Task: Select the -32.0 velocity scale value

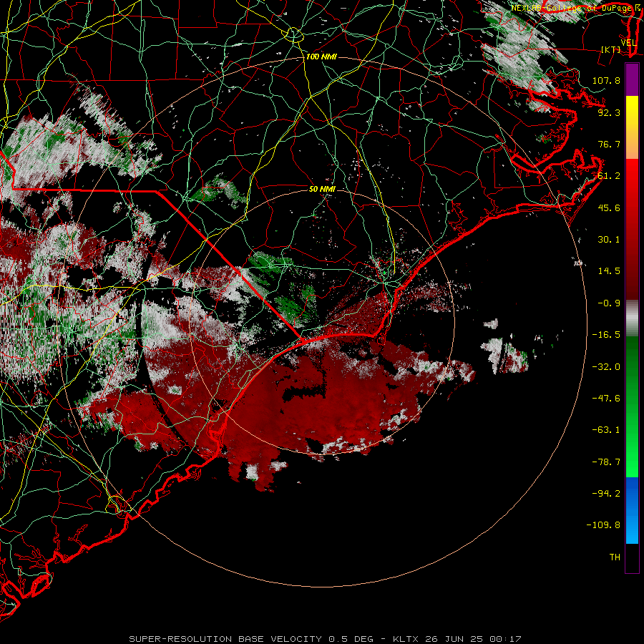Action: [606, 366]
